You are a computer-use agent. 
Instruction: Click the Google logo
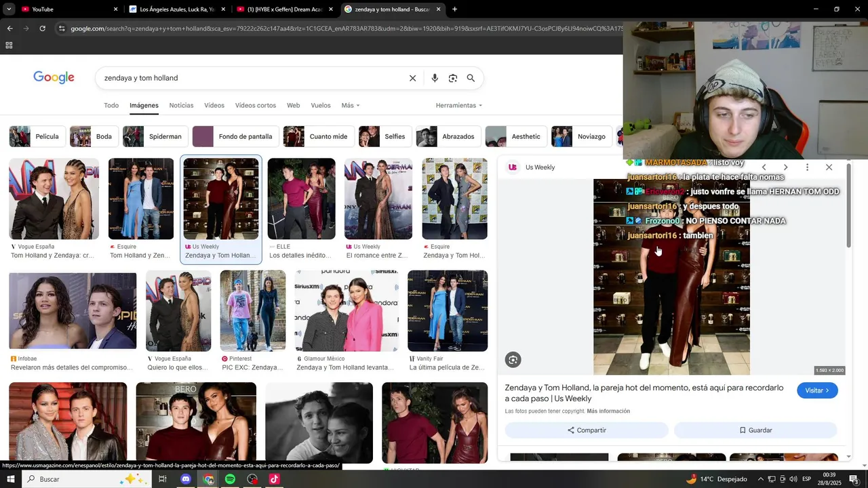54,78
